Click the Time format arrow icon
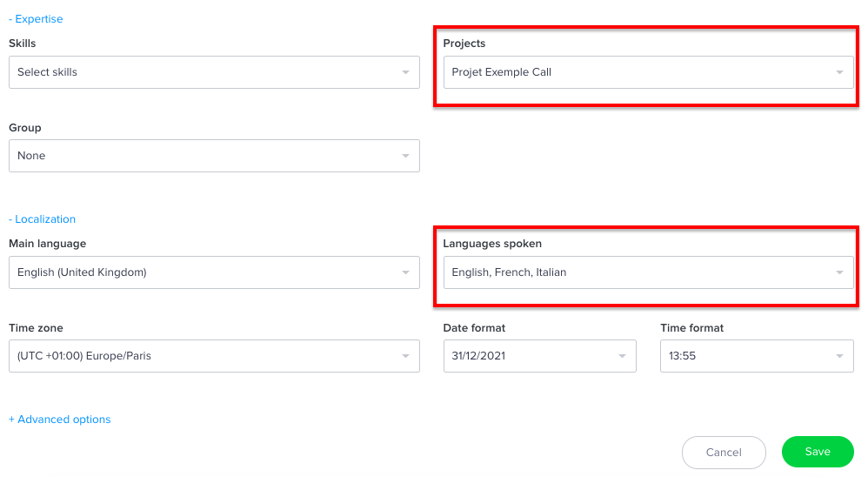 [839, 356]
